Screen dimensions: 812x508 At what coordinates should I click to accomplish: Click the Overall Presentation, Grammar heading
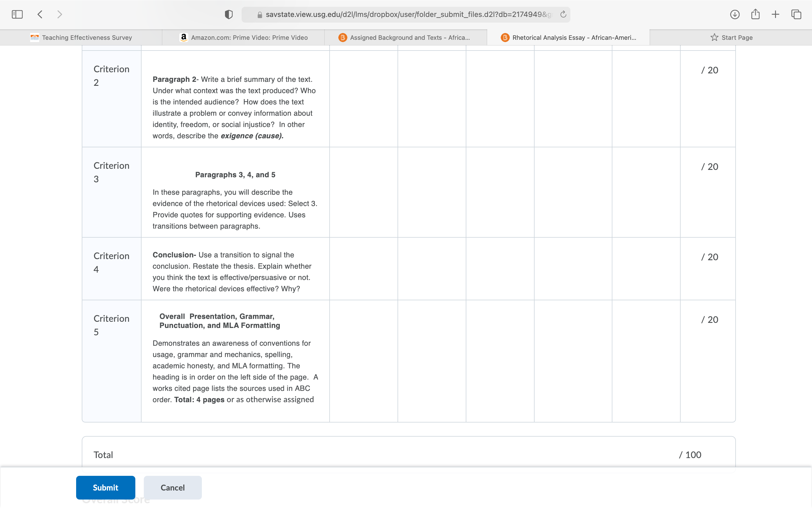pyautogui.click(x=220, y=321)
